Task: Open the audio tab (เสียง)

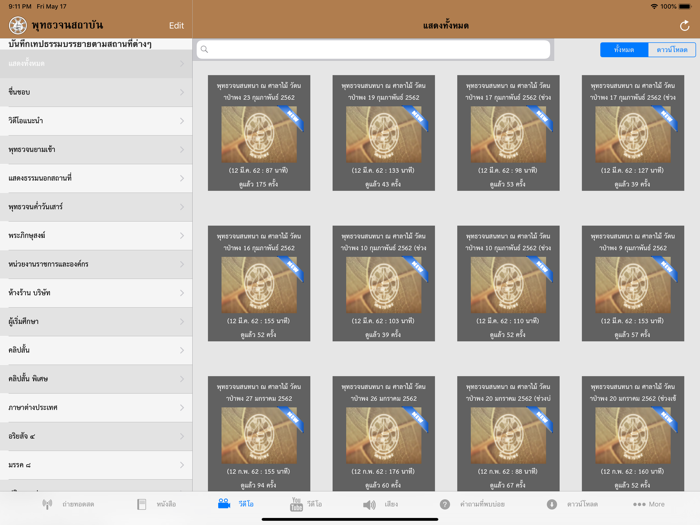Action: (x=370, y=504)
